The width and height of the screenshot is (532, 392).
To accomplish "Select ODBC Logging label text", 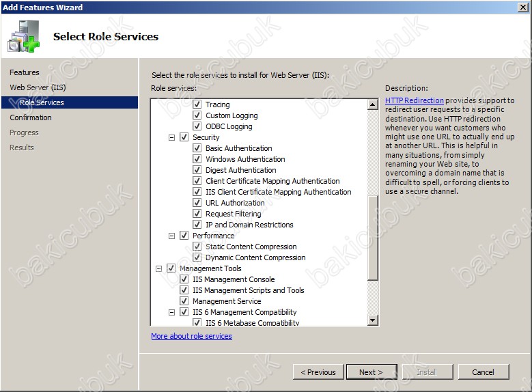I will pos(229,126).
